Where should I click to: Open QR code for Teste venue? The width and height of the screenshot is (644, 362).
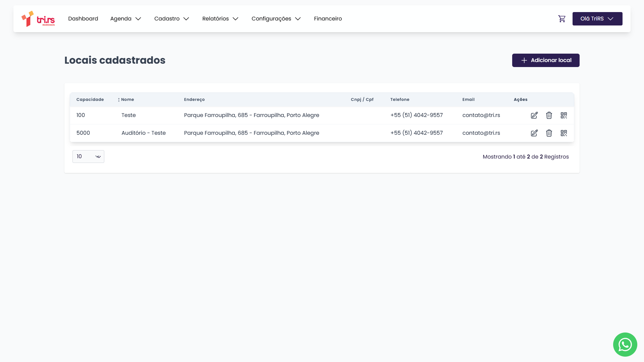click(x=564, y=115)
